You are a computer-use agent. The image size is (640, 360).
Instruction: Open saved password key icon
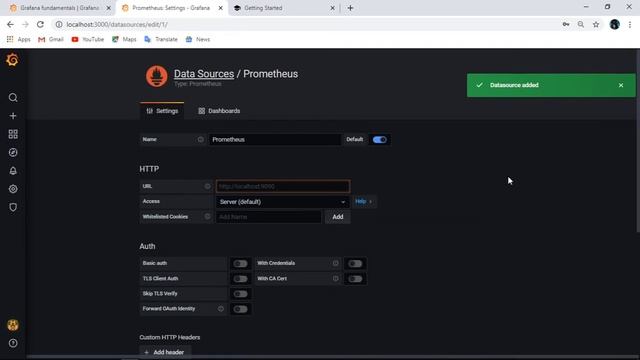click(x=566, y=24)
